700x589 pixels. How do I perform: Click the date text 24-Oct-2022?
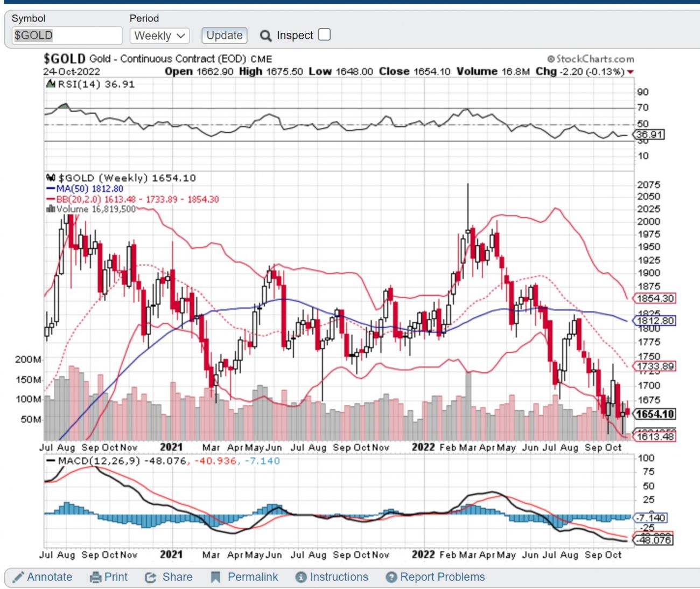pyautogui.click(x=72, y=72)
